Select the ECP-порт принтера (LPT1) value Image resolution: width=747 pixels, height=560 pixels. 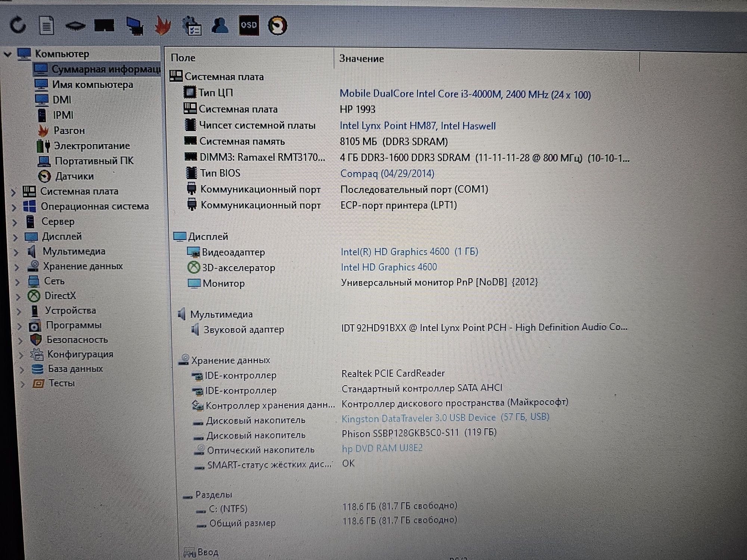click(399, 205)
